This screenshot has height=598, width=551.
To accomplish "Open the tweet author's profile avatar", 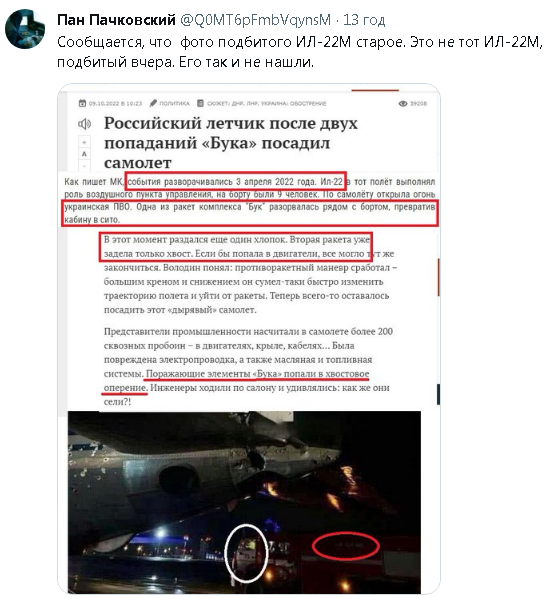I will coord(25,29).
